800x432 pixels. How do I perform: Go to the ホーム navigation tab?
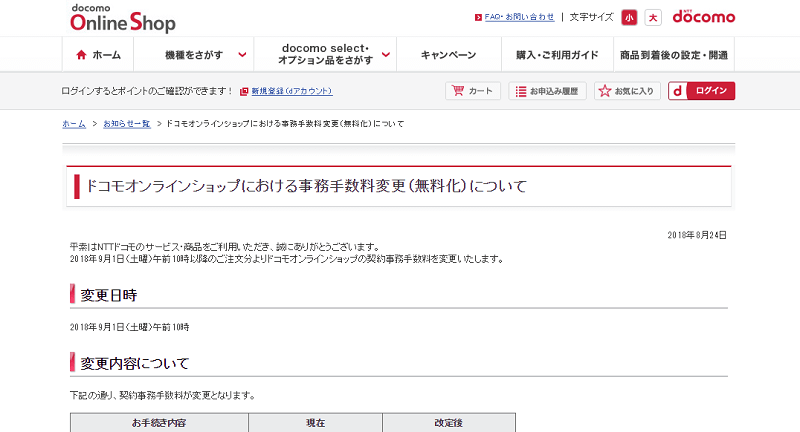coord(98,55)
